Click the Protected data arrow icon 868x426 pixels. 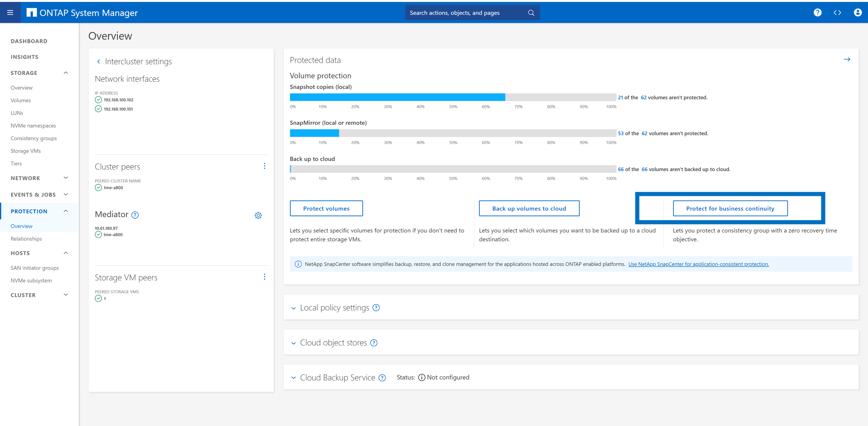tap(847, 59)
